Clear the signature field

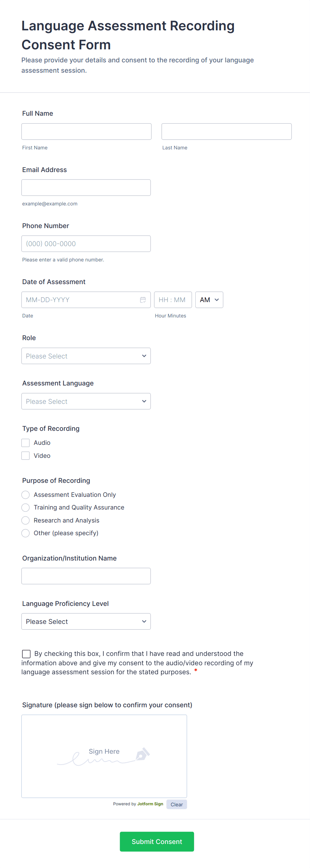pos(177,804)
